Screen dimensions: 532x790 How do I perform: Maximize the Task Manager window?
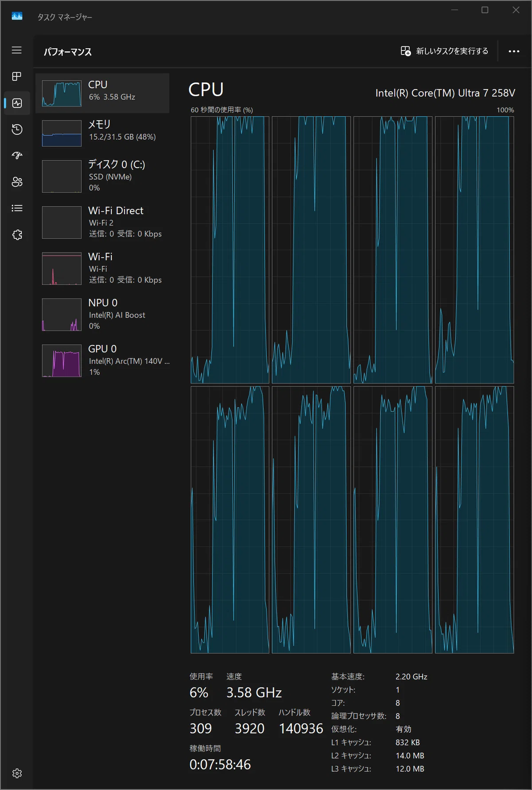485,10
